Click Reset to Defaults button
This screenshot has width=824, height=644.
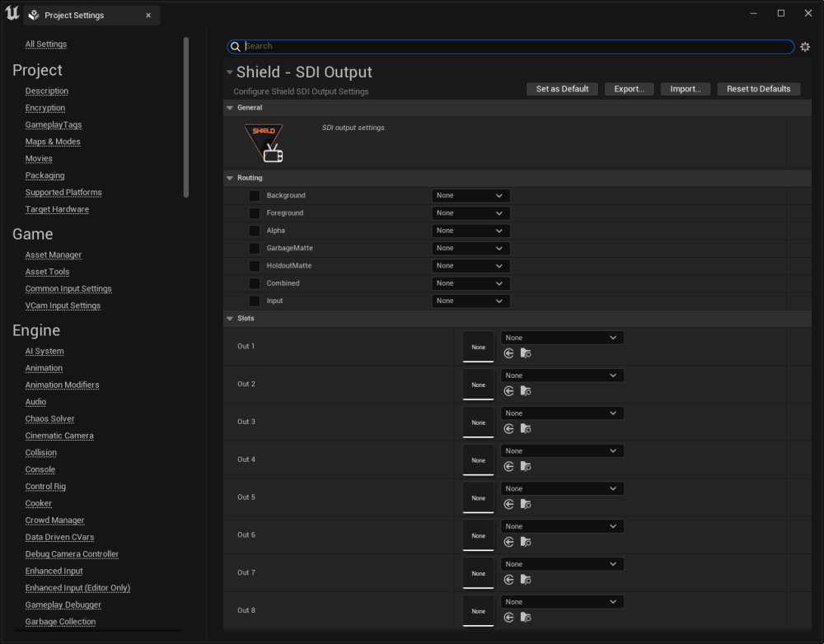(x=758, y=89)
